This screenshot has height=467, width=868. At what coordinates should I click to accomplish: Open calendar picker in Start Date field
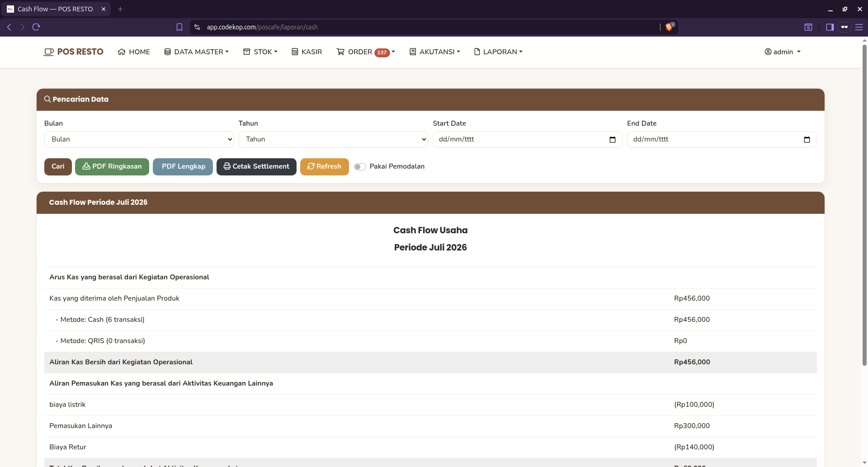coord(613,140)
